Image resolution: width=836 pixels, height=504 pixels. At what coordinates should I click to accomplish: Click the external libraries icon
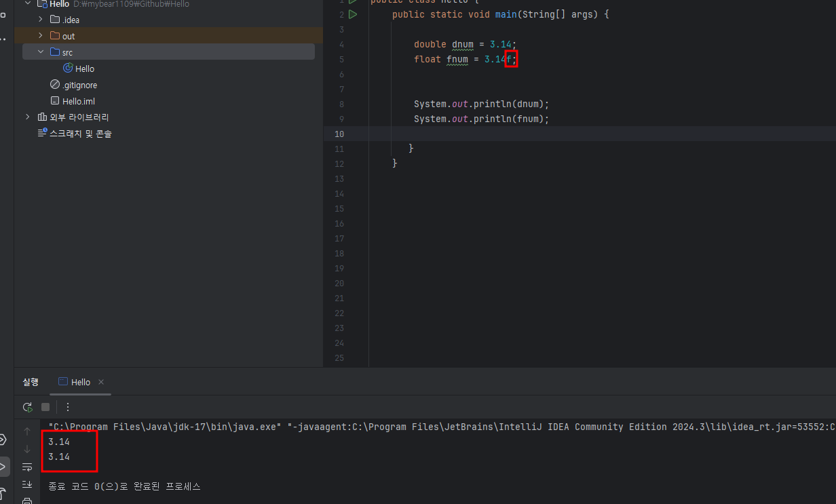42,117
